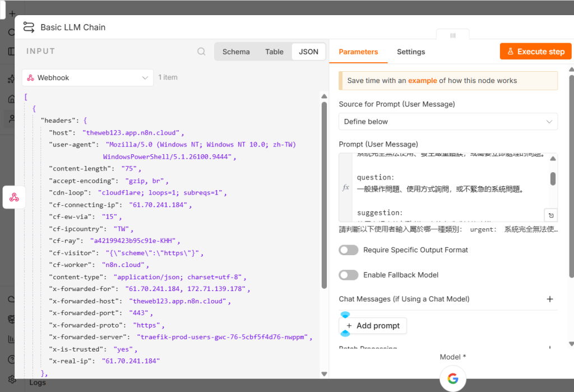Click the "headers" key in the JSON
The width and height of the screenshot is (574, 392).
pos(58,121)
